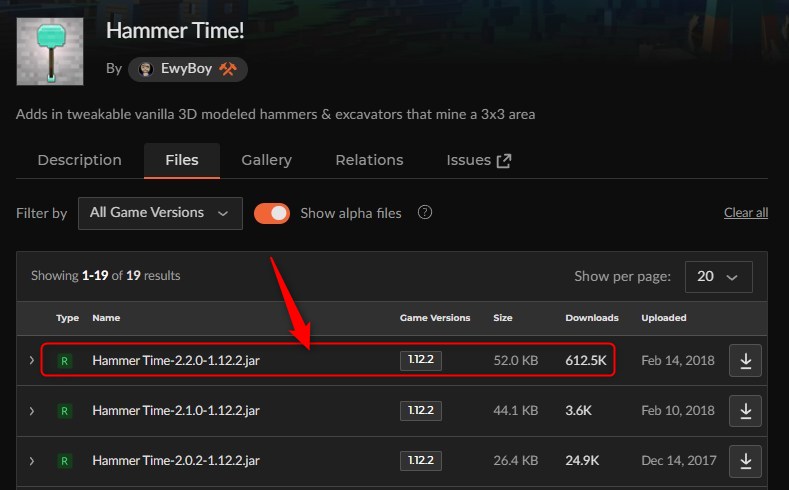
Task: Click the Hammer Time mod logo thumbnail
Action: click(x=50, y=51)
